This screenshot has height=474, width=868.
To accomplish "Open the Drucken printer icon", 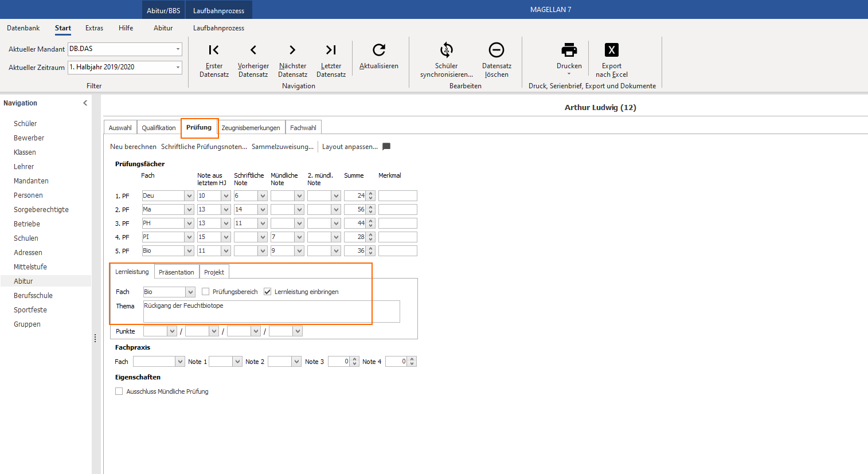I will (x=569, y=50).
